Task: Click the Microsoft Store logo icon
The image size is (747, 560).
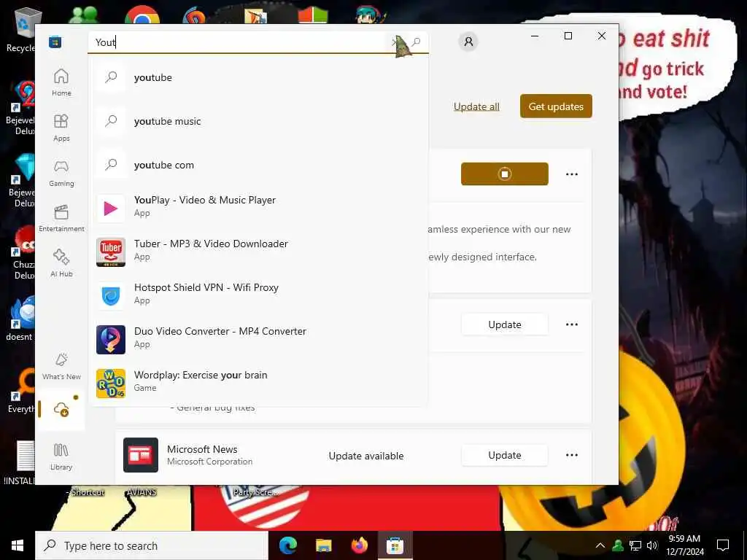Action: coord(55,42)
